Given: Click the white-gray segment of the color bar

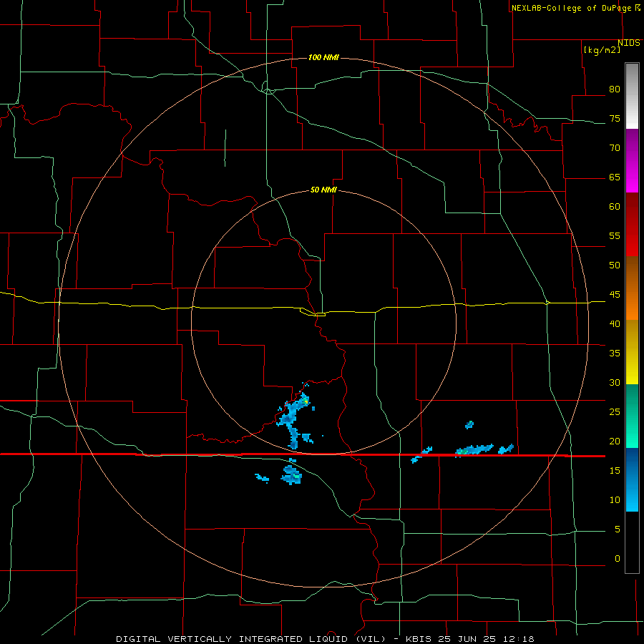Looking at the screenshot, I should point(632,96).
